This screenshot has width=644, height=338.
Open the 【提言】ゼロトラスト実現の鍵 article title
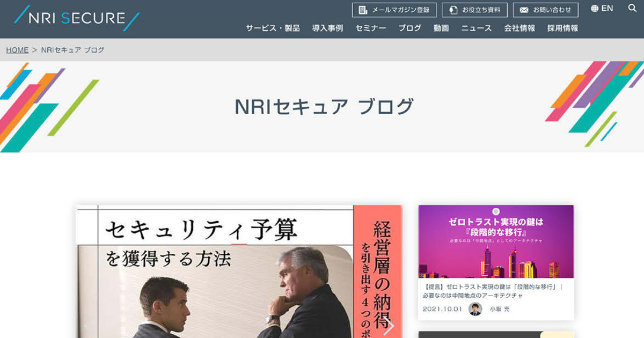(492, 291)
